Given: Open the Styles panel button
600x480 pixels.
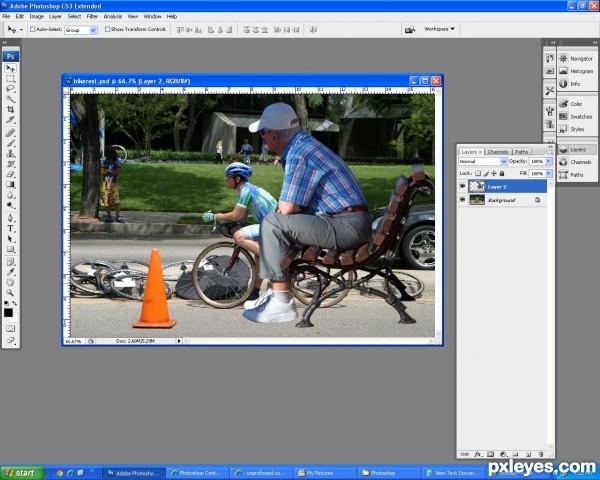Looking at the screenshot, I should [576, 129].
